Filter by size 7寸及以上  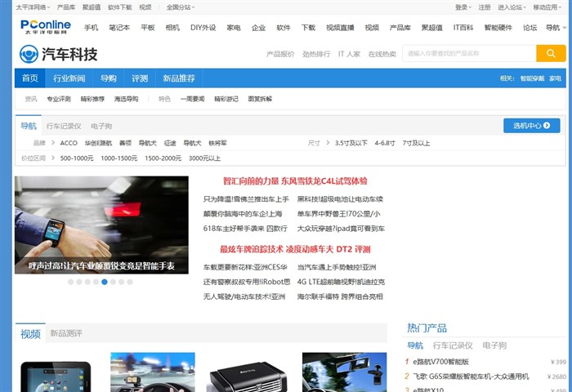tap(416, 143)
